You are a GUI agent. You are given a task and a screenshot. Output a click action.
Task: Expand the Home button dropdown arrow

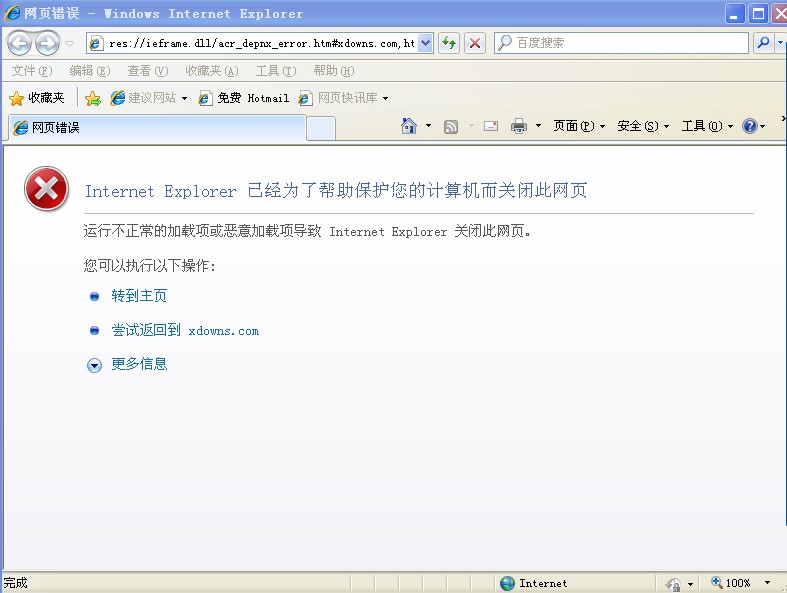(x=428, y=126)
